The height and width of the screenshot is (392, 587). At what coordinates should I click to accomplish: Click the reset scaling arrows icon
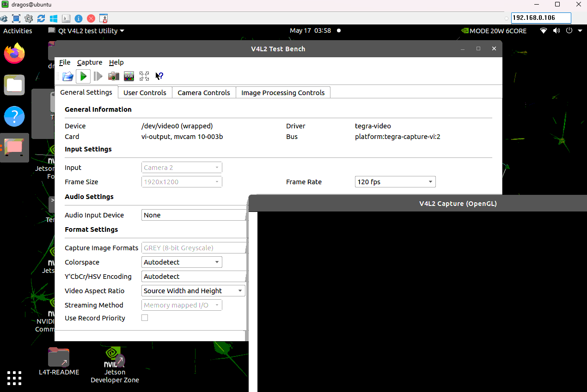[x=144, y=76]
